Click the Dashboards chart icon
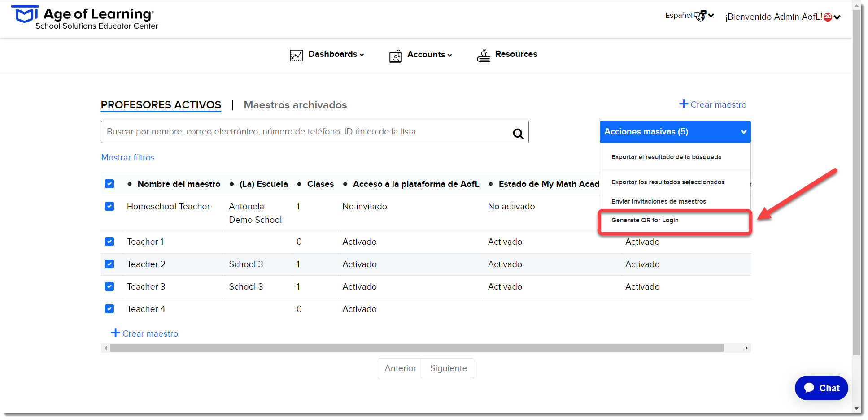 click(x=297, y=56)
